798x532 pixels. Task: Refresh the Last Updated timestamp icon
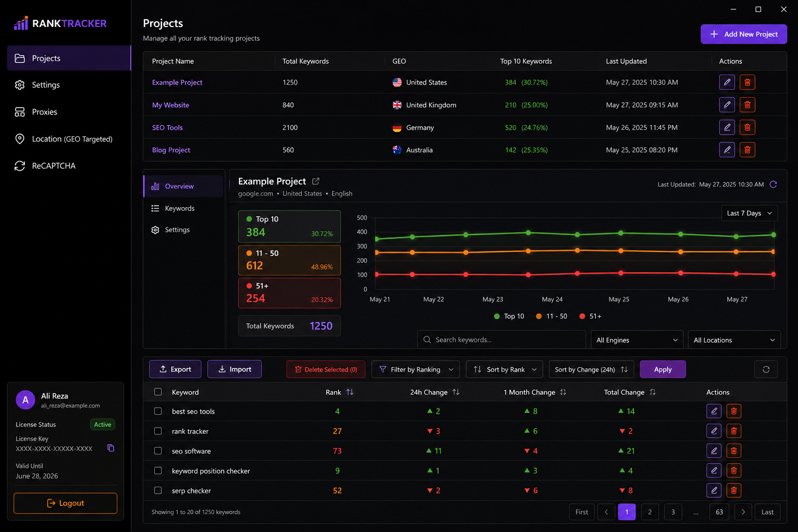773,184
